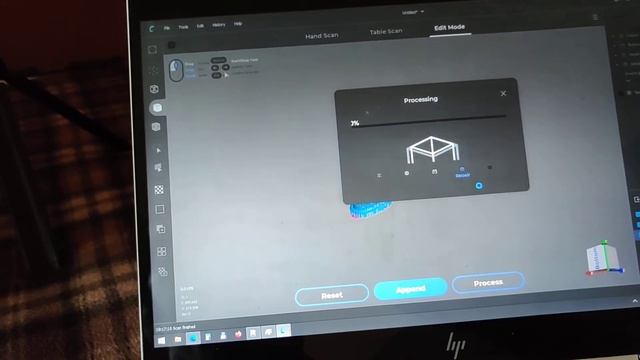Viewport: 640px width, 360px height.
Task: Click the framed-object icon topping the left sidebar
Action: pyautogui.click(x=152, y=50)
